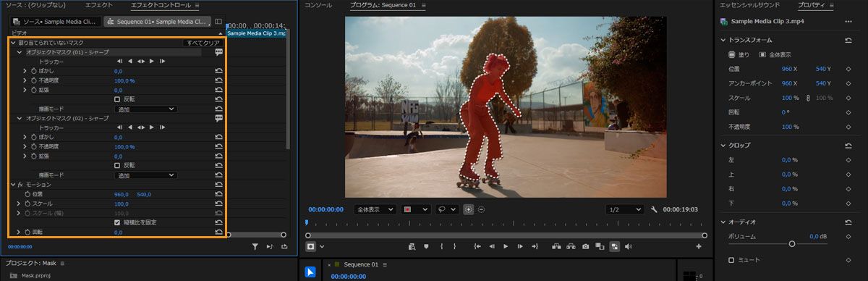Go to Out point in Program monitor
The image size is (868, 281).
point(535,246)
